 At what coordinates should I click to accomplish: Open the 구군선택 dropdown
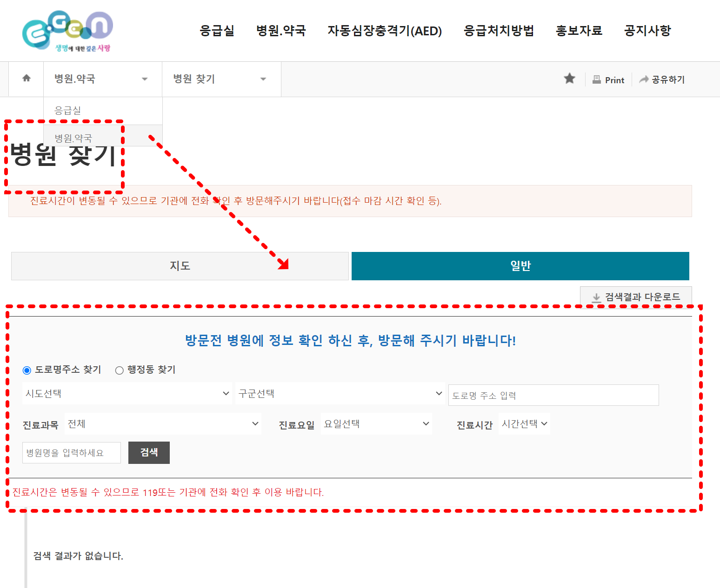tap(340, 393)
